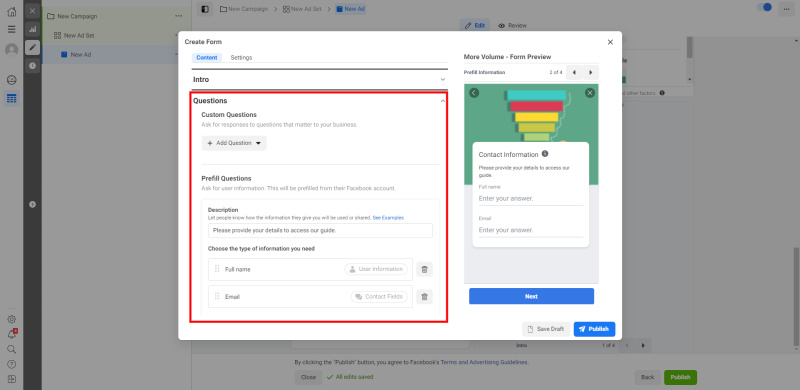Screen dimensions: 800x390
Task: Select New Campaign in tree
Action: (x=77, y=16)
